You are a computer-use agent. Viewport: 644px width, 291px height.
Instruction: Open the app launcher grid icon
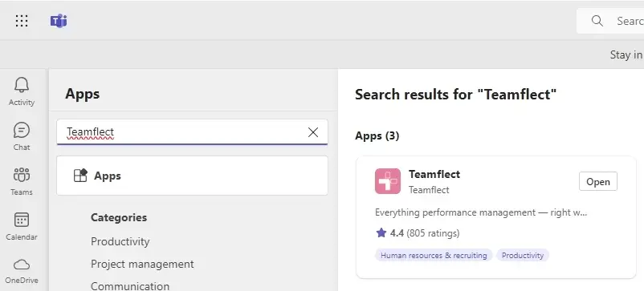pos(22,21)
